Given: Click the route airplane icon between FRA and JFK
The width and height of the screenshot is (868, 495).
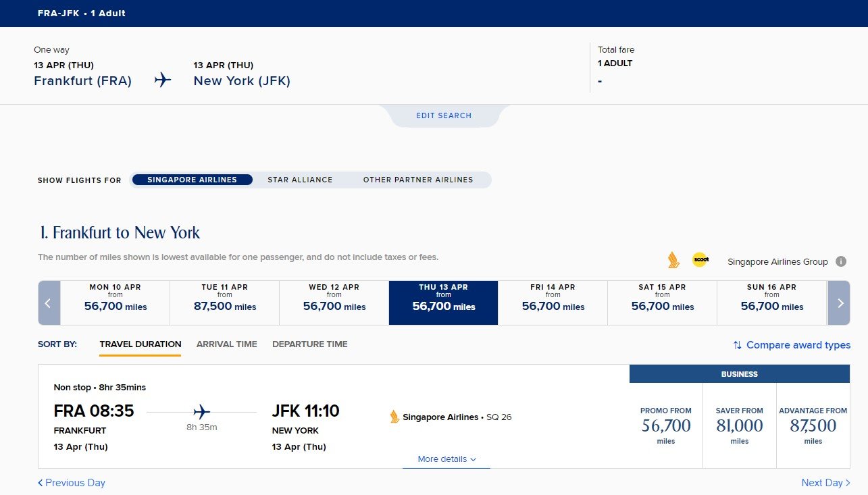Looking at the screenshot, I should click(201, 411).
